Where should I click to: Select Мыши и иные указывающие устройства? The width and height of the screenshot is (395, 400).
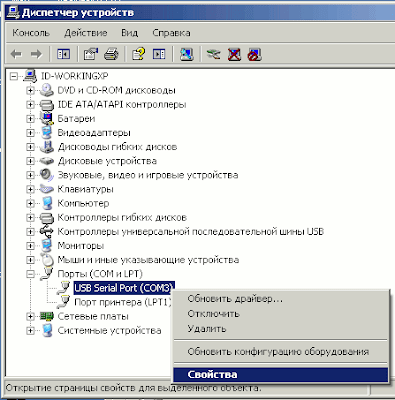(x=148, y=260)
